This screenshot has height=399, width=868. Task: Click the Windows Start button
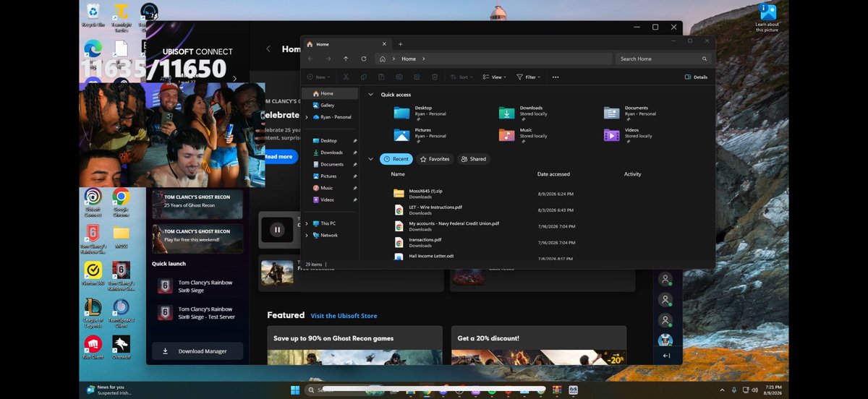[295, 390]
